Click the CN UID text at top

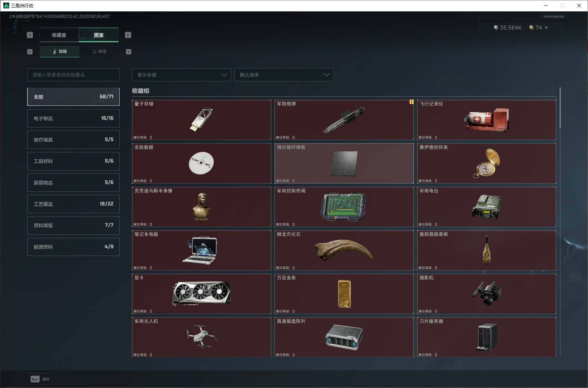pos(60,16)
